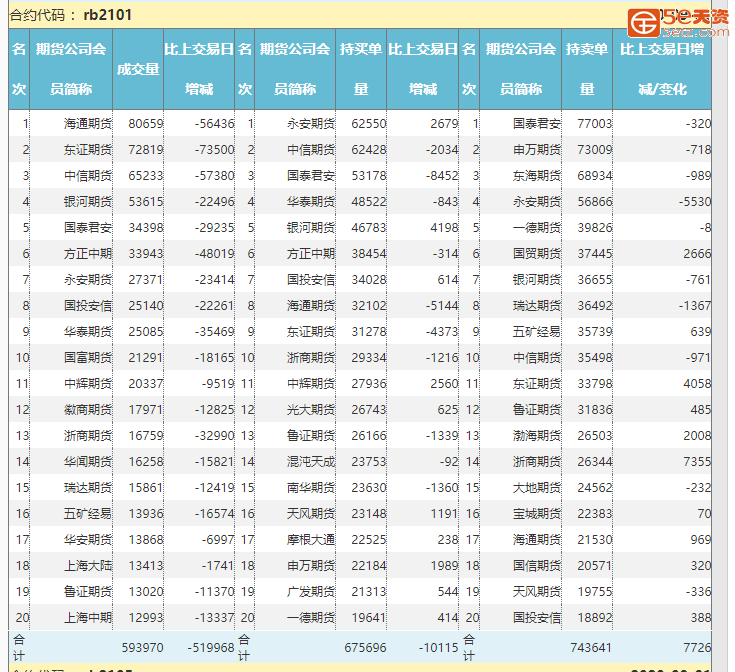Viewport: 735px width, 672px height.
Task: Click the total long change -10115
Action: (439, 648)
